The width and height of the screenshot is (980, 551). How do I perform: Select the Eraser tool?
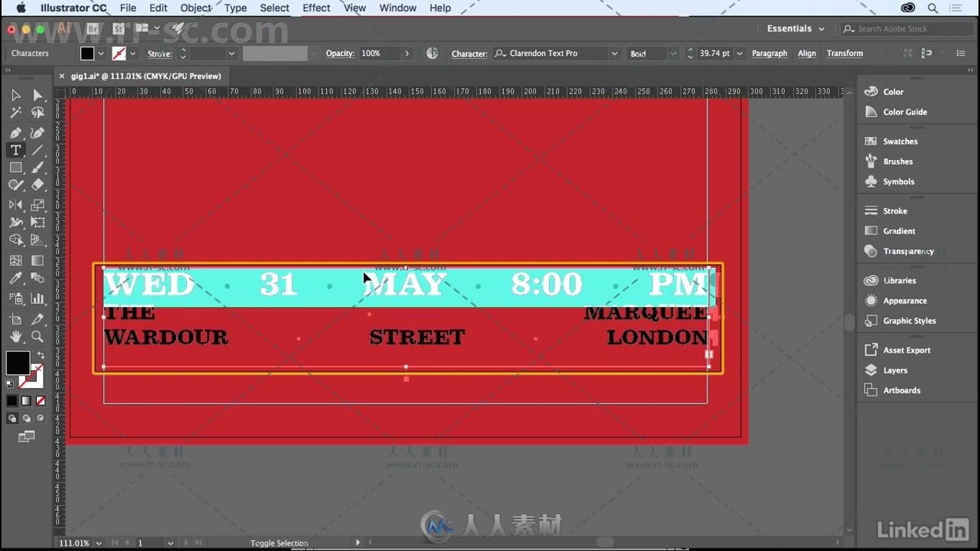point(38,185)
